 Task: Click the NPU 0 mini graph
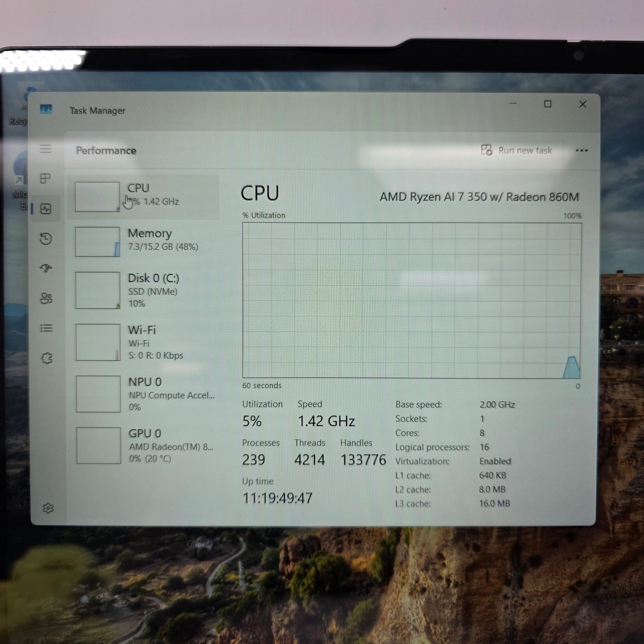(x=98, y=394)
